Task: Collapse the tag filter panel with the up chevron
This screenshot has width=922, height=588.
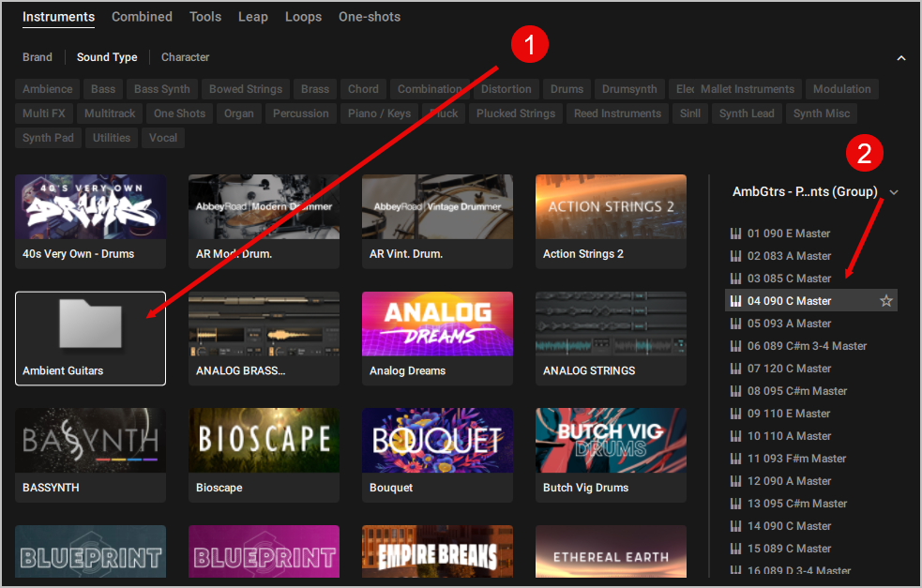Action: click(900, 57)
